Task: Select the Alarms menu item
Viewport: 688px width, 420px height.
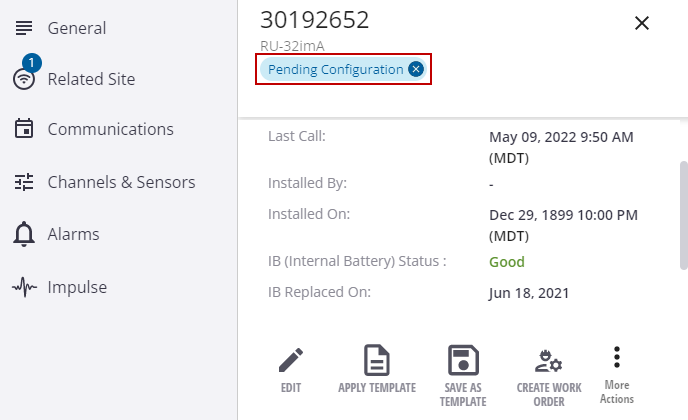Action: pyautogui.click(x=73, y=235)
